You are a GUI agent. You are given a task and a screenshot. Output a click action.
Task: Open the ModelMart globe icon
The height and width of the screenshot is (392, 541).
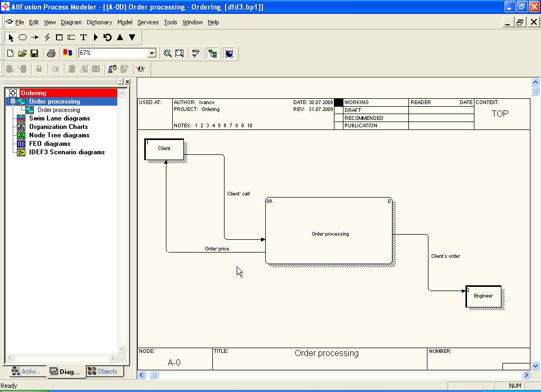(x=229, y=53)
